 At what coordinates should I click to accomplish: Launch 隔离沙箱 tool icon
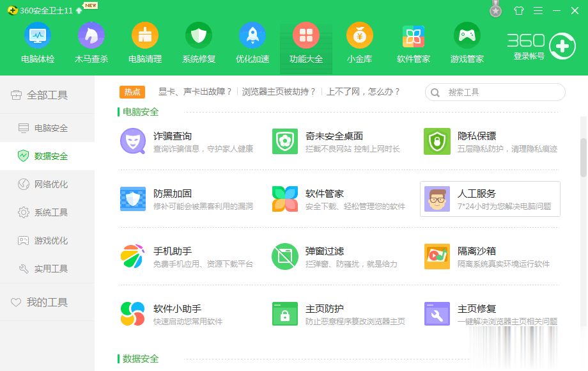[437, 257]
